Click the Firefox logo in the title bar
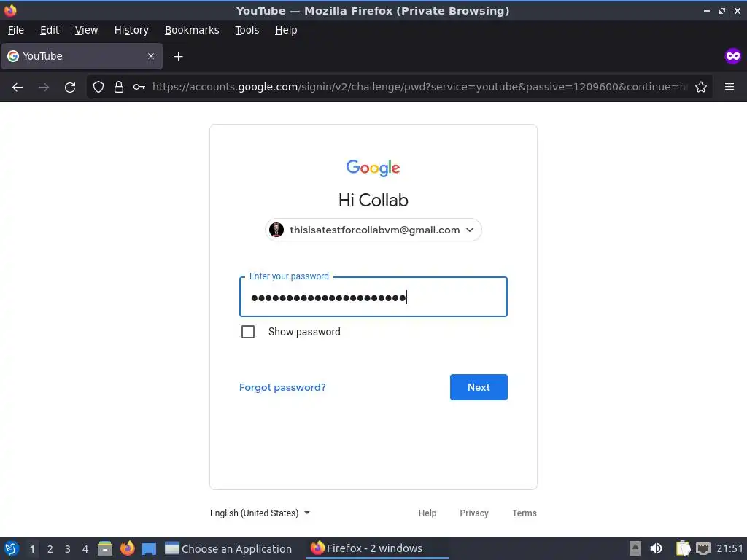Screen dimensions: 747x560 [10, 10]
